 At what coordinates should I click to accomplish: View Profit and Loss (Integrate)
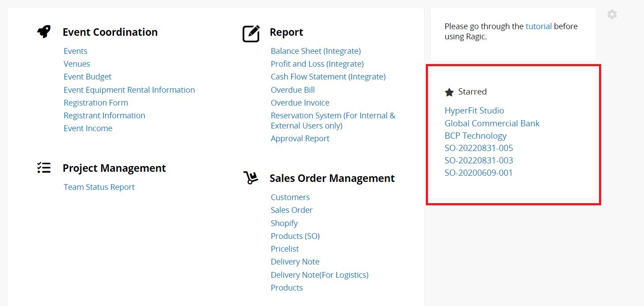317,64
